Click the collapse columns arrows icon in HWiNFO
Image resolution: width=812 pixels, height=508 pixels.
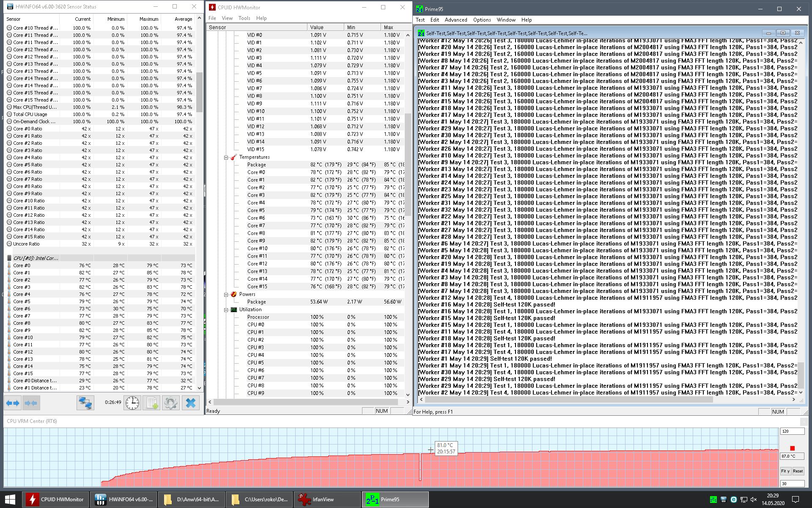click(x=30, y=403)
